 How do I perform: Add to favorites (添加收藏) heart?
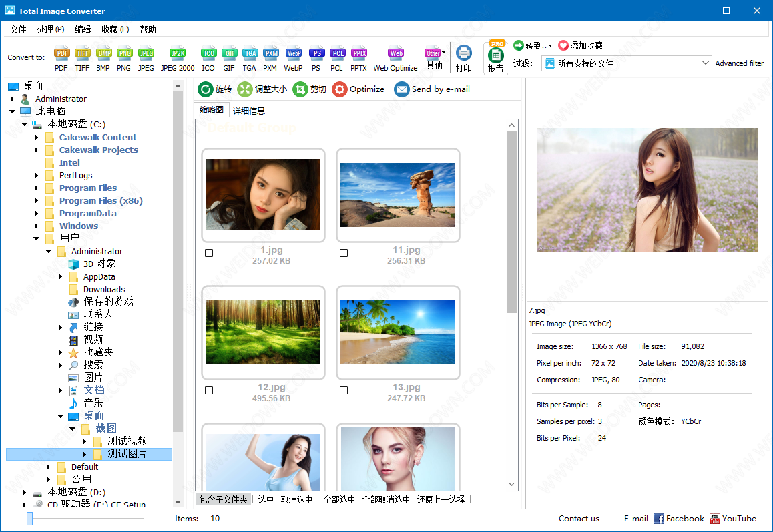tap(563, 45)
